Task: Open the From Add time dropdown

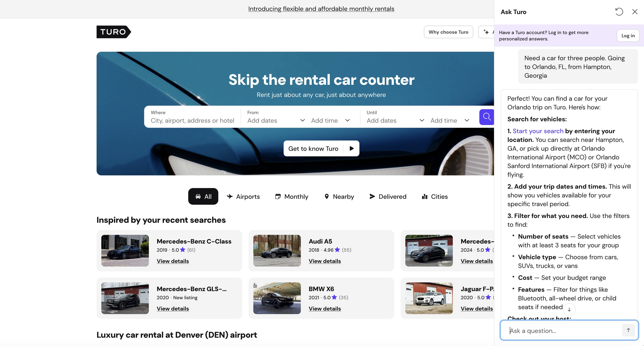Action: [x=331, y=120]
